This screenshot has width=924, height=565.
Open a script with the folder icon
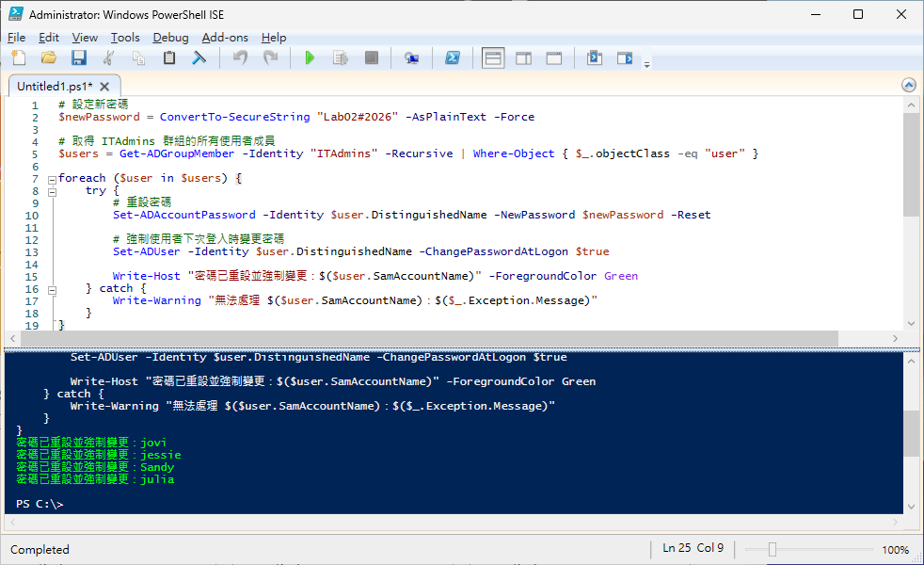tap(49, 58)
